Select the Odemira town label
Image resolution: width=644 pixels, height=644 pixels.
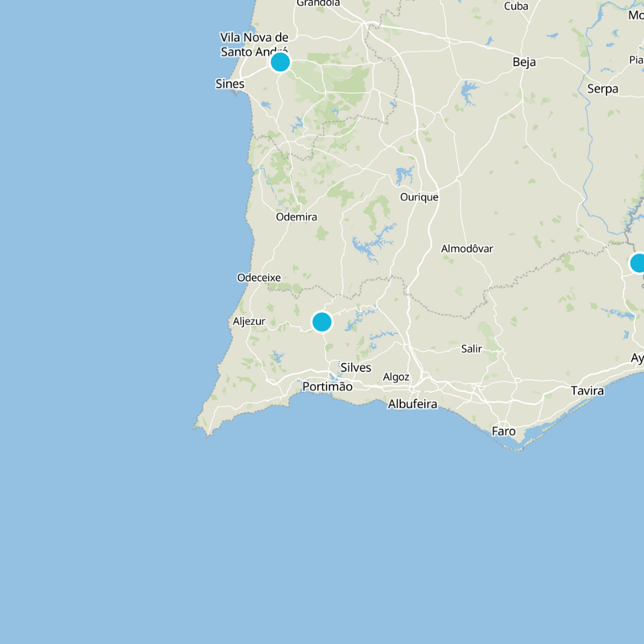click(x=295, y=217)
